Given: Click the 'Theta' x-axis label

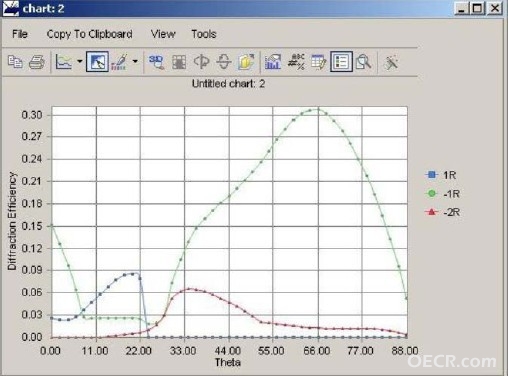Looking at the screenshot, I should click(x=228, y=362).
